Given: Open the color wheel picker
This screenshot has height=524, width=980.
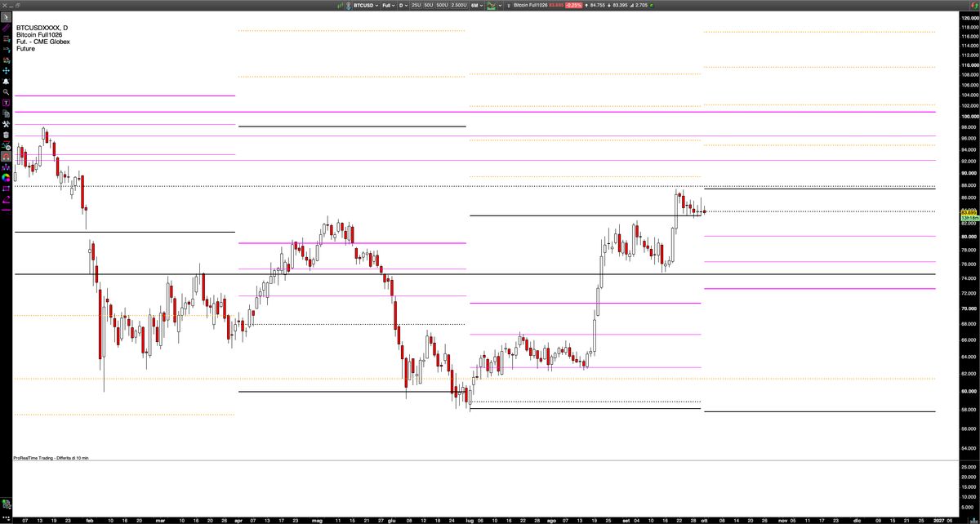Looking at the screenshot, I should click(6, 177).
